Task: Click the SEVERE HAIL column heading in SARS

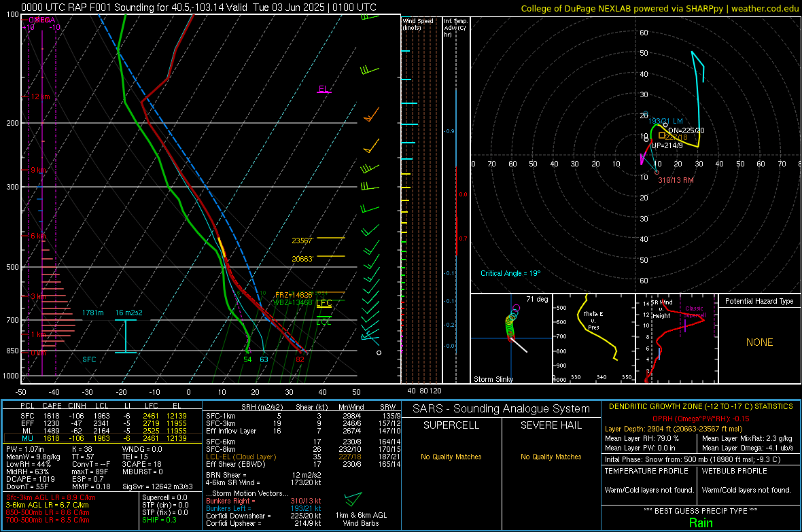Action: [x=551, y=425]
